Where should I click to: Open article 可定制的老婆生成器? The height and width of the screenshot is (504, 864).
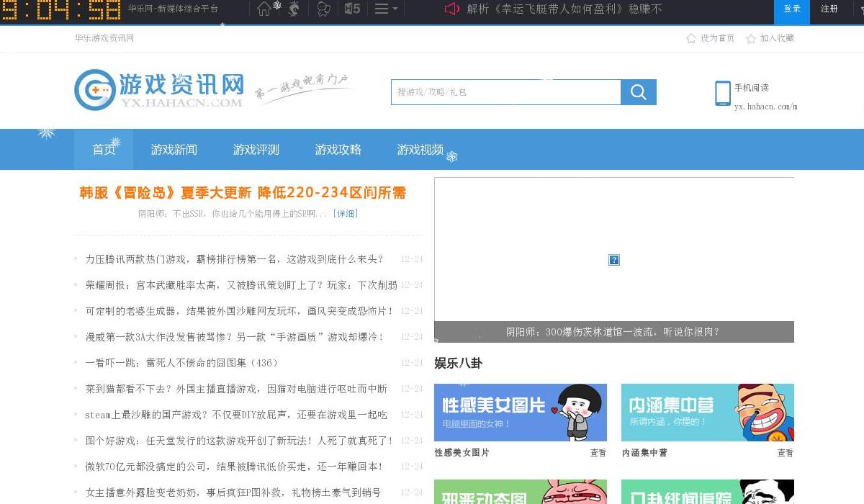point(240,311)
